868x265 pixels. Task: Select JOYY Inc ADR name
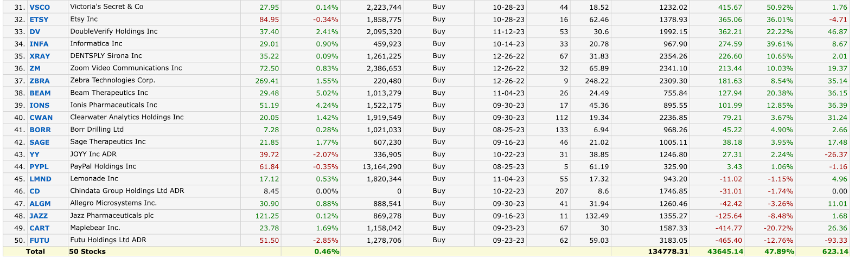93,154
